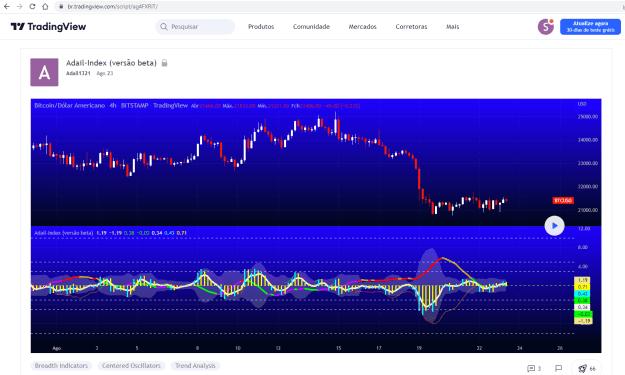
Task: Open the Comunidade menu
Action: [311, 27]
